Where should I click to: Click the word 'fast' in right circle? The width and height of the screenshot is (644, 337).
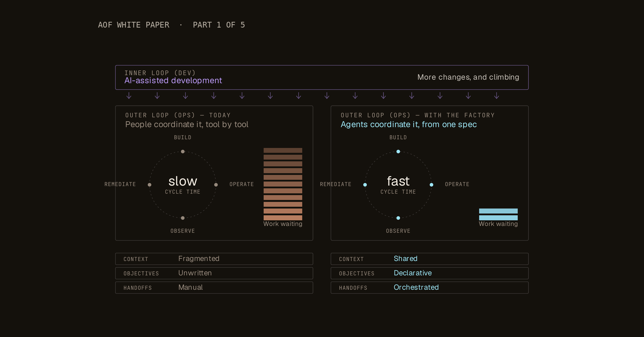click(x=398, y=181)
